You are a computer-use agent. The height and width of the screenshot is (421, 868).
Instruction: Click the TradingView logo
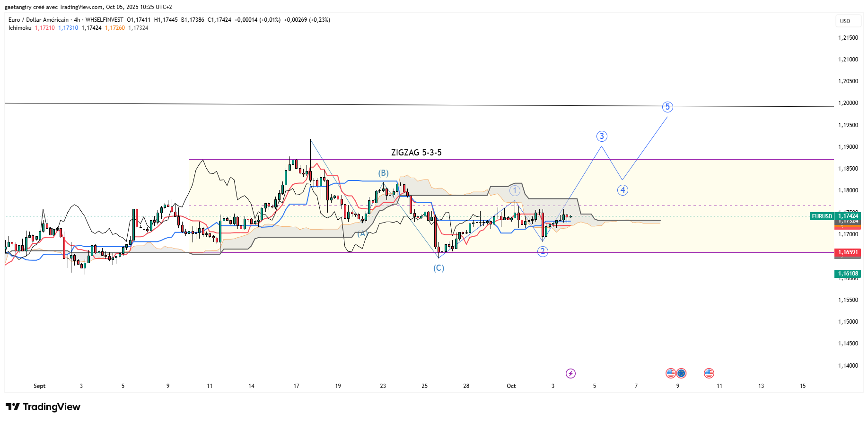(x=43, y=407)
